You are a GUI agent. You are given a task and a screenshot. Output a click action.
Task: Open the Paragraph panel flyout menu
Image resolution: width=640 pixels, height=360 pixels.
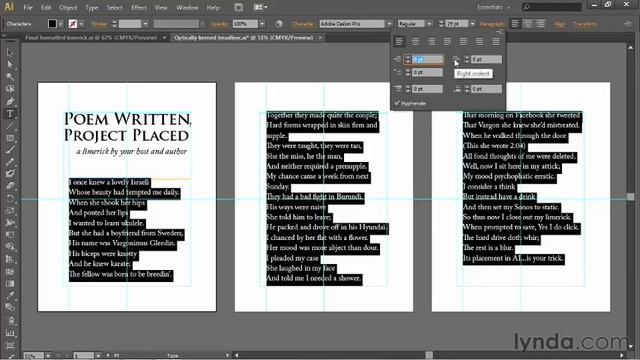point(500,32)
